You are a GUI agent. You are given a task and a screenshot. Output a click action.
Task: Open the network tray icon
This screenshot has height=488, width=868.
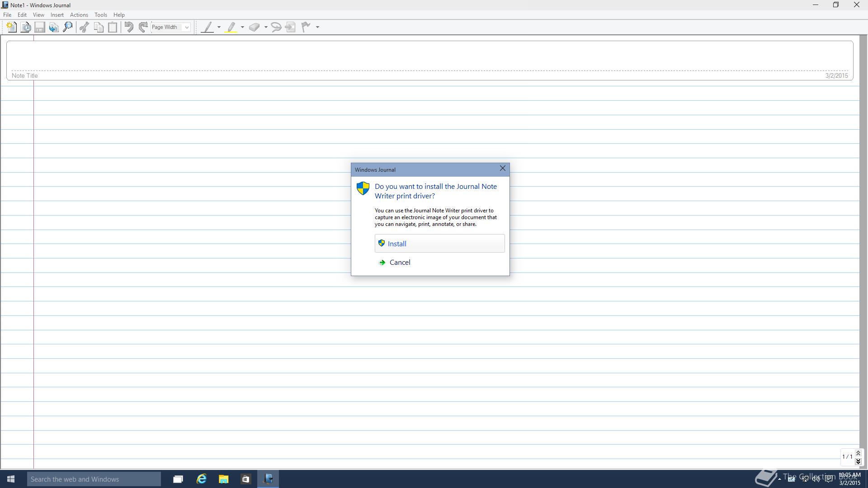805,479
